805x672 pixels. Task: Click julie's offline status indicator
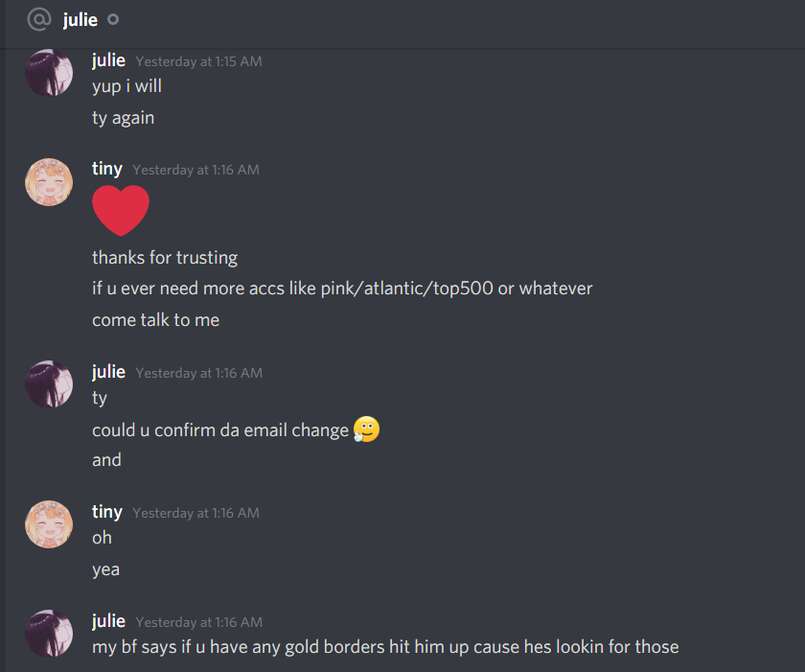[113, 19]
